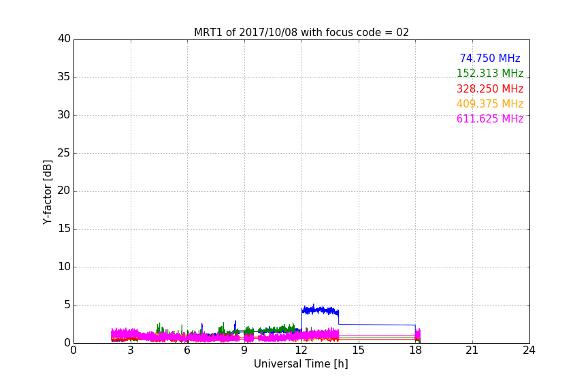The image size is (588, 392).
Task: Click the y-axis tick label 20
Action: coord(64,191)
